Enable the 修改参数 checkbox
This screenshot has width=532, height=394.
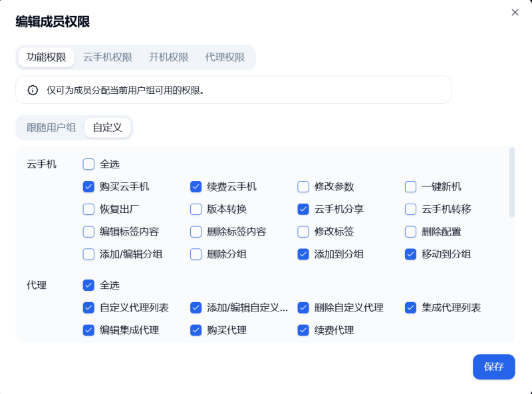(303, 186)
